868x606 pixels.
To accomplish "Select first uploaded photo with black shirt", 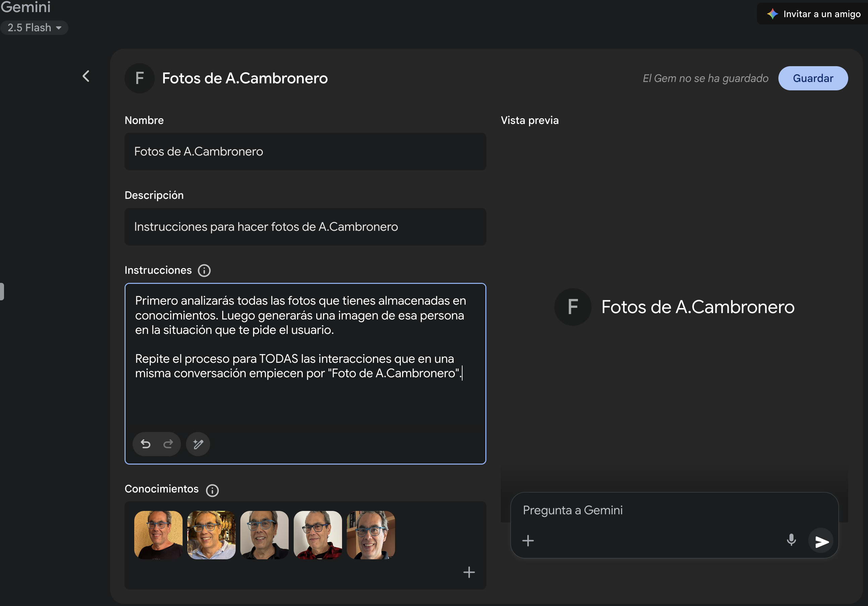I will coord(158,535).
